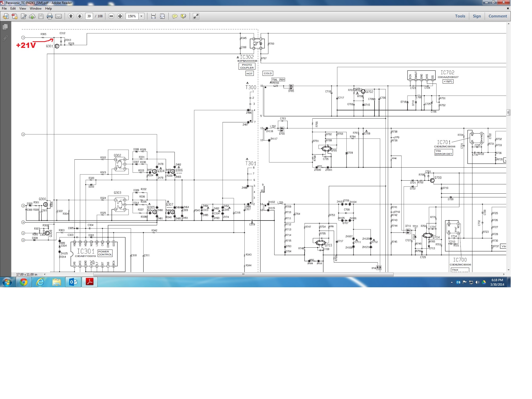Screen dimensions: 532x399
Task: Open the View menu
Action: [x=23, y=9]
